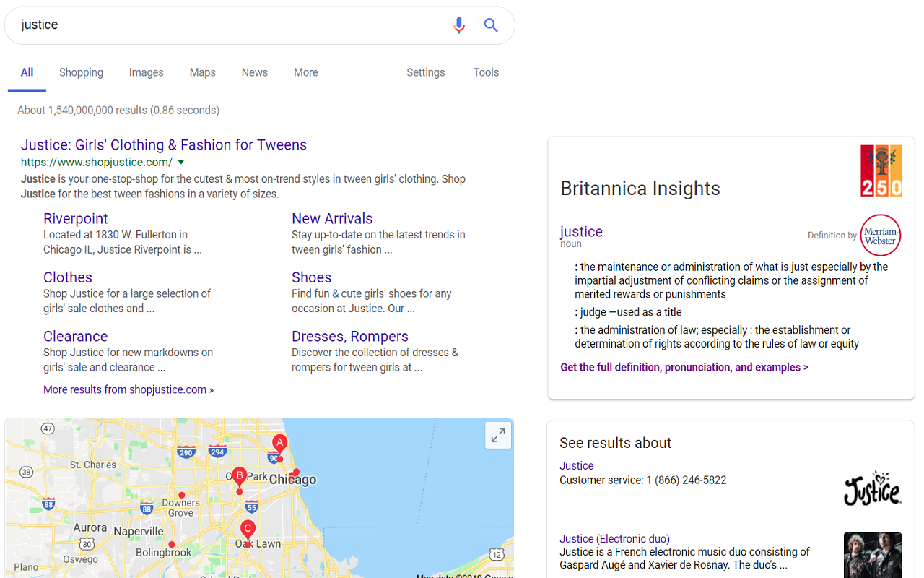
Task: Open Justice (Electronic duo) result
Action: (x=615, y=539)
